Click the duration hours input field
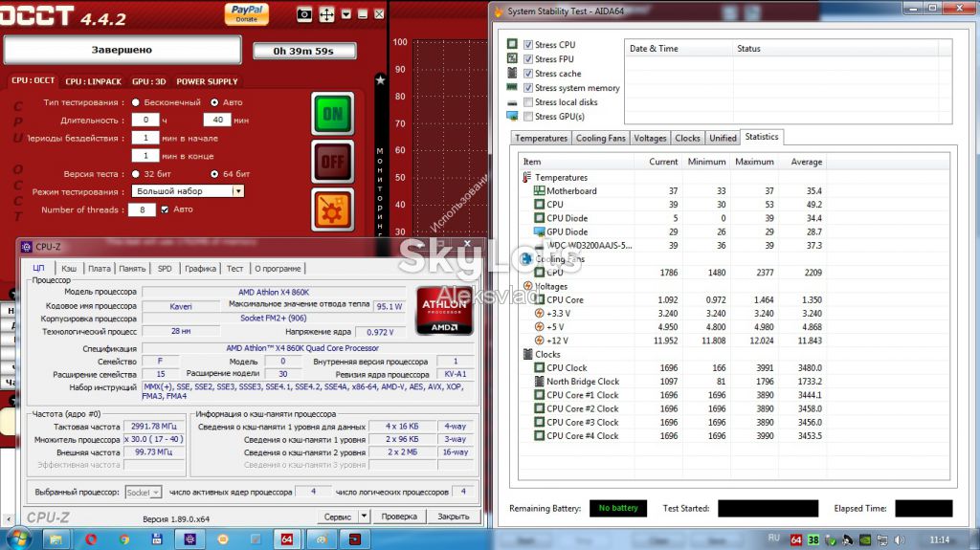 (145, 120)
